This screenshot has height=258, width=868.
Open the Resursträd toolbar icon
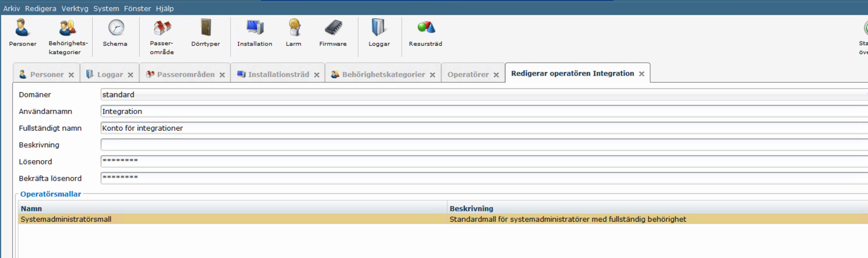[426, 33]
